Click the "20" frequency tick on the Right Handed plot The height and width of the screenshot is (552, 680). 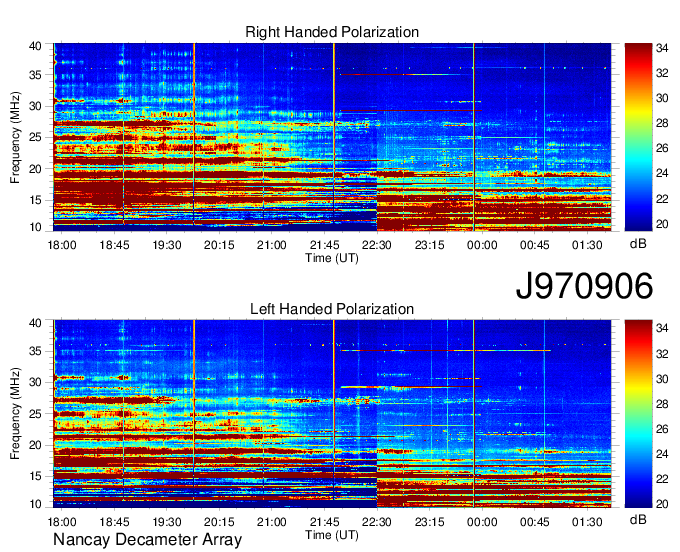(x=35, y=169)
